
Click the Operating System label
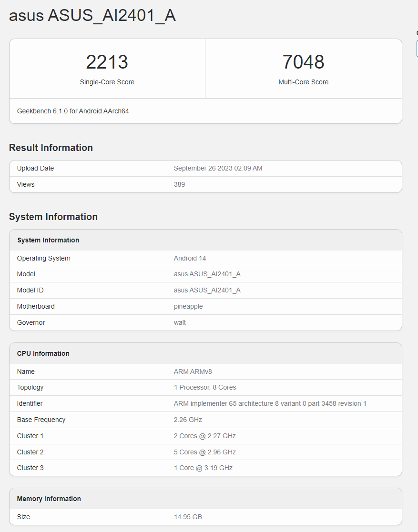[x=44, y=258]
